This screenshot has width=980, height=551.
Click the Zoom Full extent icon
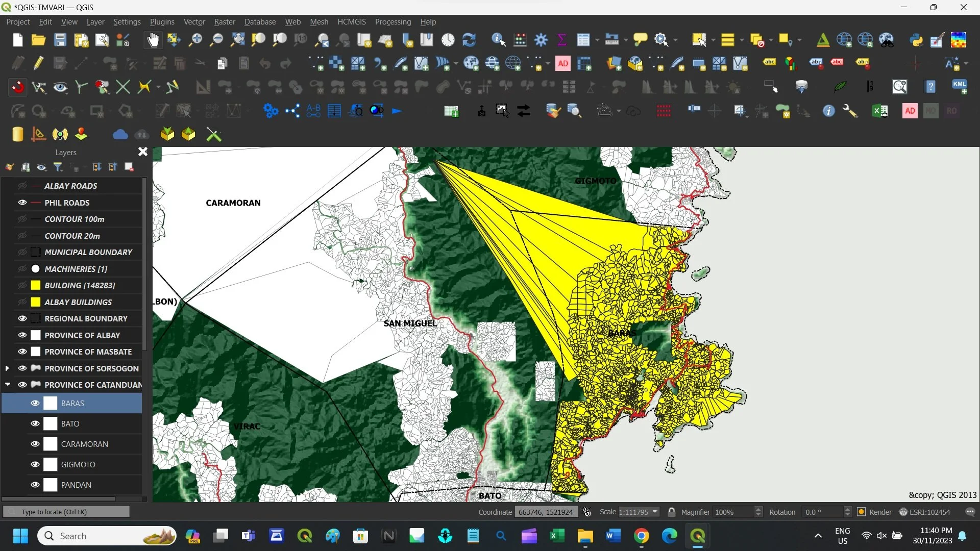(x=237, y=40)
